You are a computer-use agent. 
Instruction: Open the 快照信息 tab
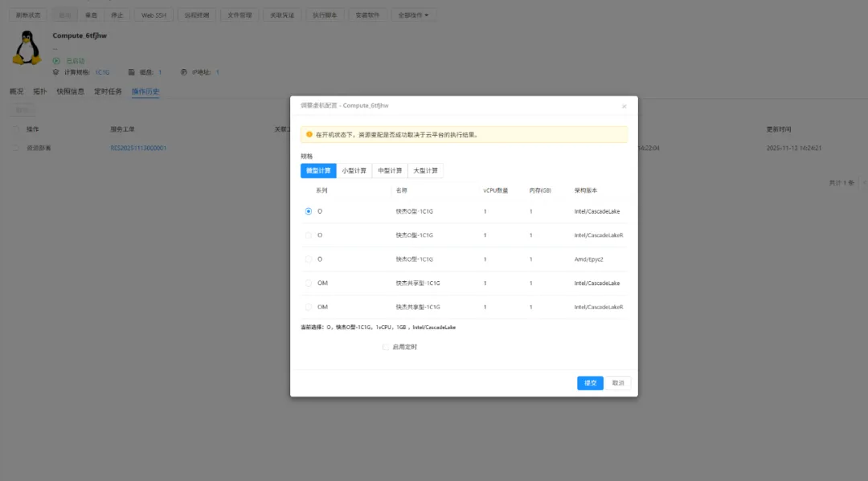click(71, 92)
